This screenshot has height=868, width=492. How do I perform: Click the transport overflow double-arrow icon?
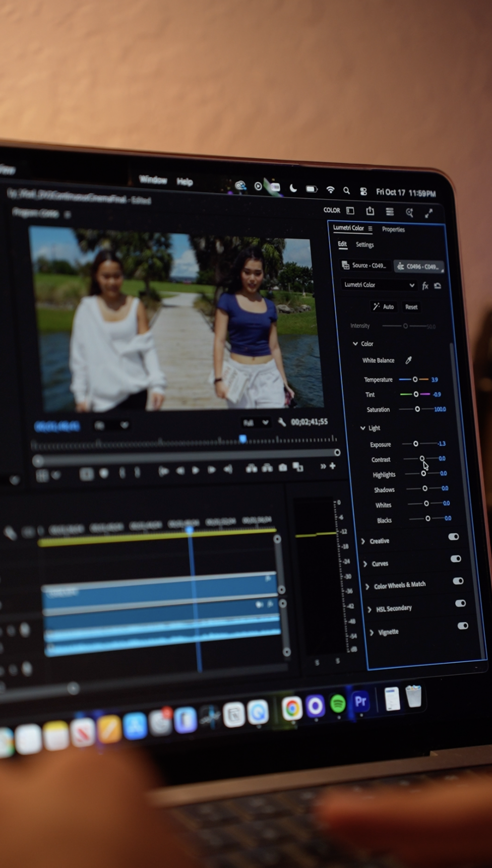click(323, 466)
